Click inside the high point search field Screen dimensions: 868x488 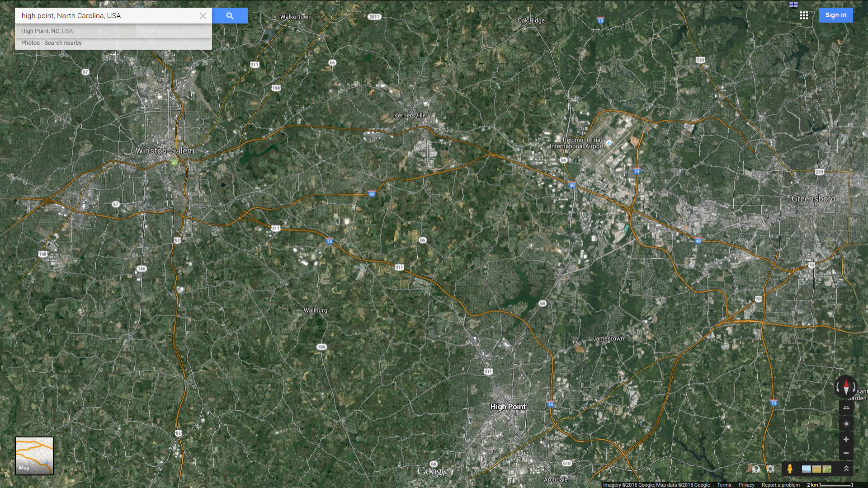pyautogui.click(x=107, y=16)
